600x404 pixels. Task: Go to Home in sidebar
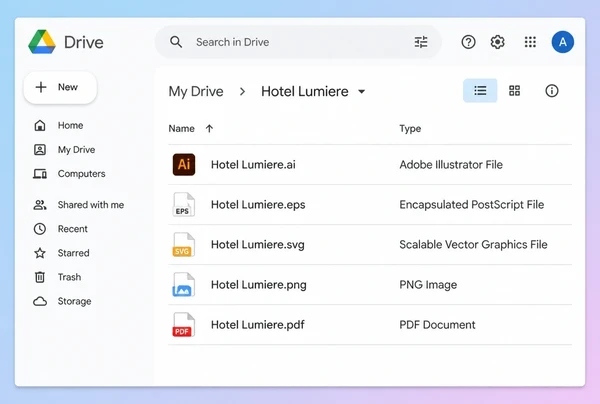(70, 125)
